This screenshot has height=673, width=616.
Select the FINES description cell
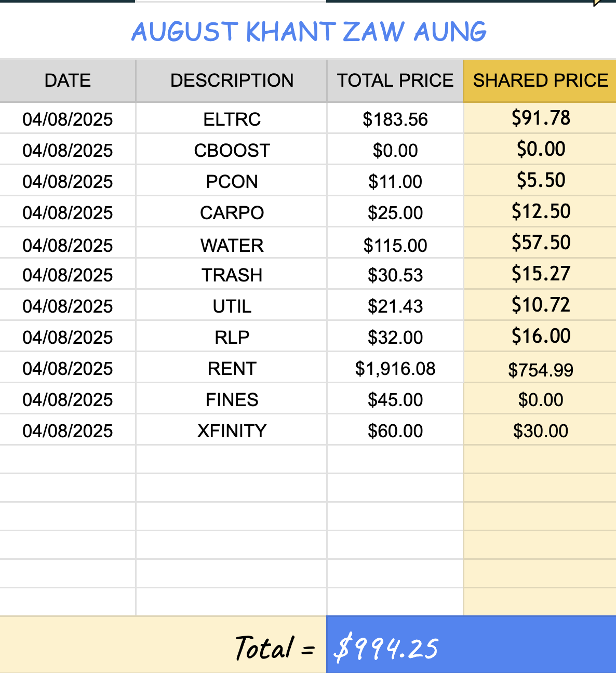click(x=232, y=399)
